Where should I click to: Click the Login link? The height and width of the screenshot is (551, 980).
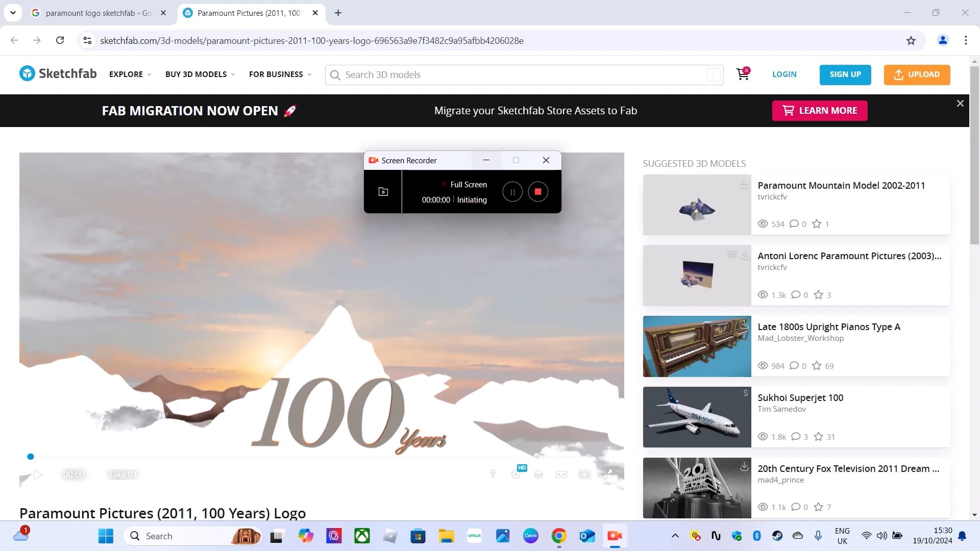[x=784, y=74]
